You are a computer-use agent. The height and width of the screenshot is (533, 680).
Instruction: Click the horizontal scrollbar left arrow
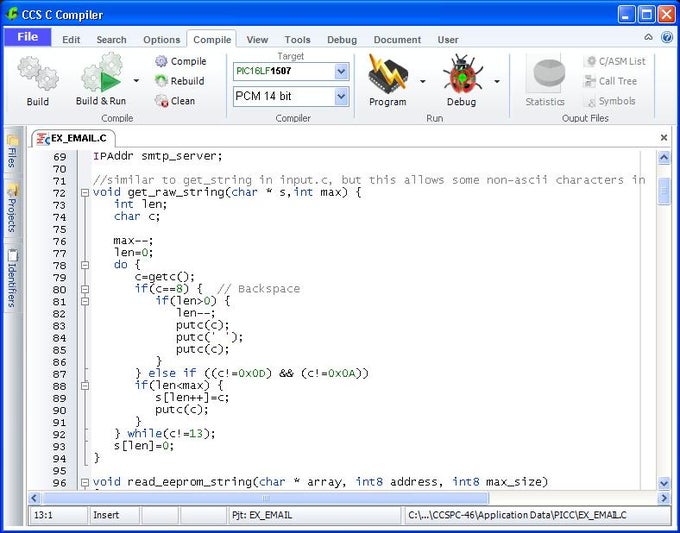[35, 498]
